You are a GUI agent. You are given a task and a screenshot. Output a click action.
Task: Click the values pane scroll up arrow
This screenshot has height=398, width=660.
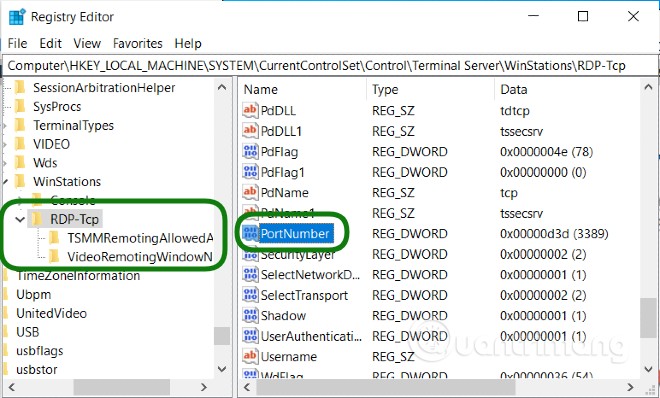(x=648, y=88)
